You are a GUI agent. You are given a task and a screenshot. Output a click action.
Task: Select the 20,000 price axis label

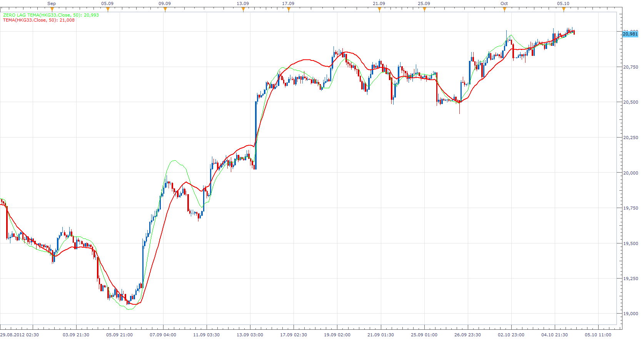(x=631, y=173)
